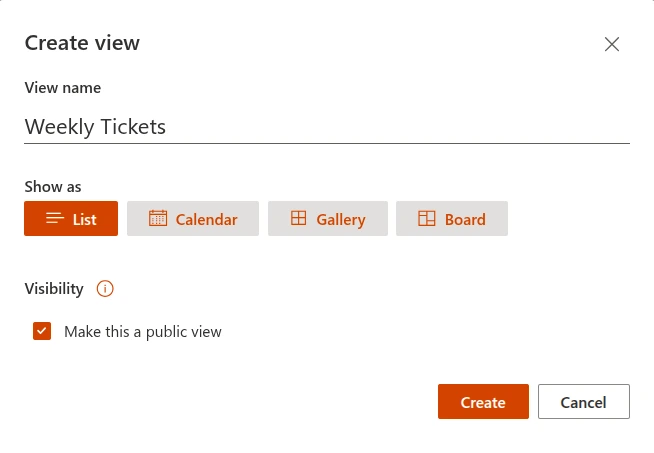Click the calendar icon in Show as
Viewport: 654px width, 453px height.
point(158,219)
